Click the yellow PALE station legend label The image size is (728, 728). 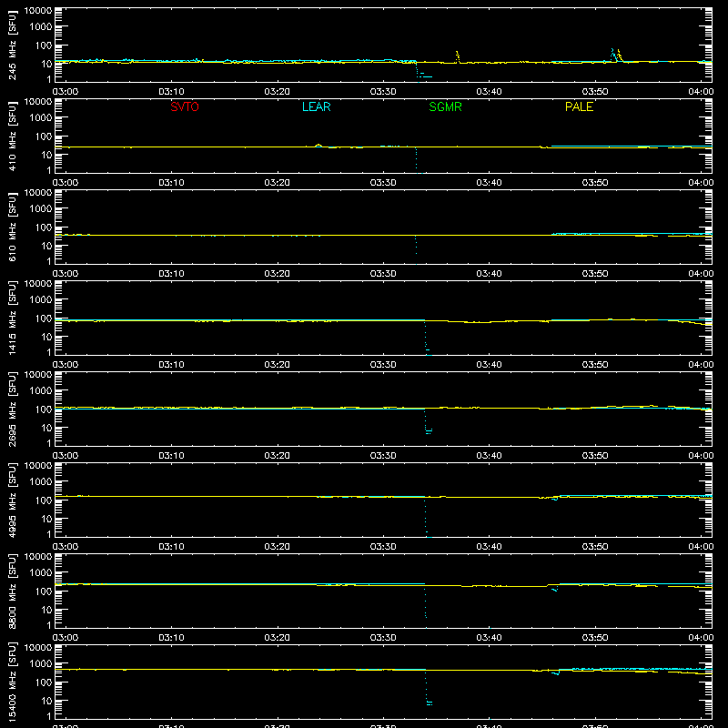579,106
